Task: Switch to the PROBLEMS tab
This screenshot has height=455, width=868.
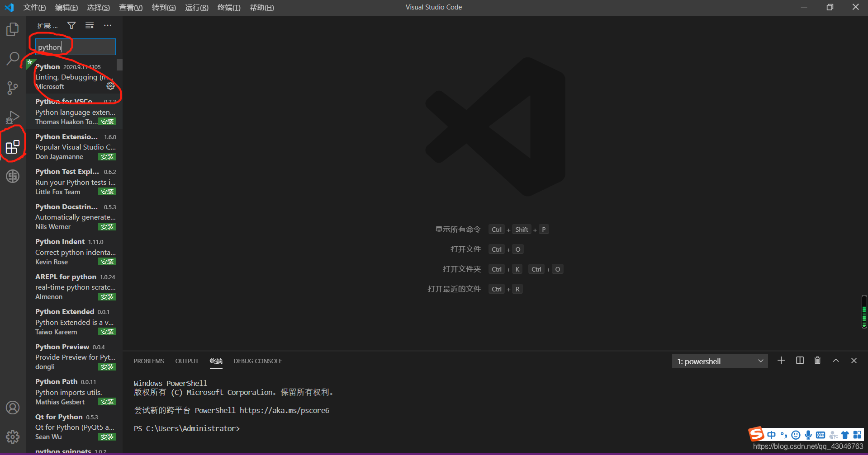Action: click(x=149, y=361)
